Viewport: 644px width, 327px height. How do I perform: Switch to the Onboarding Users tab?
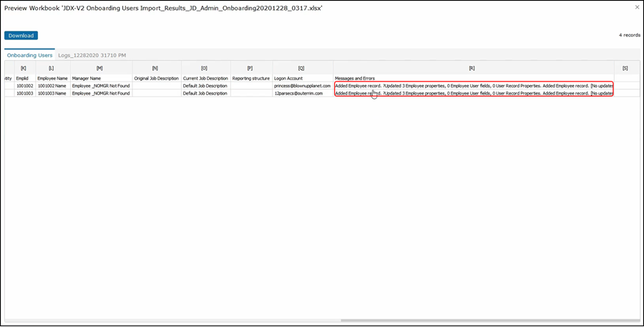(x=29, y=55)
